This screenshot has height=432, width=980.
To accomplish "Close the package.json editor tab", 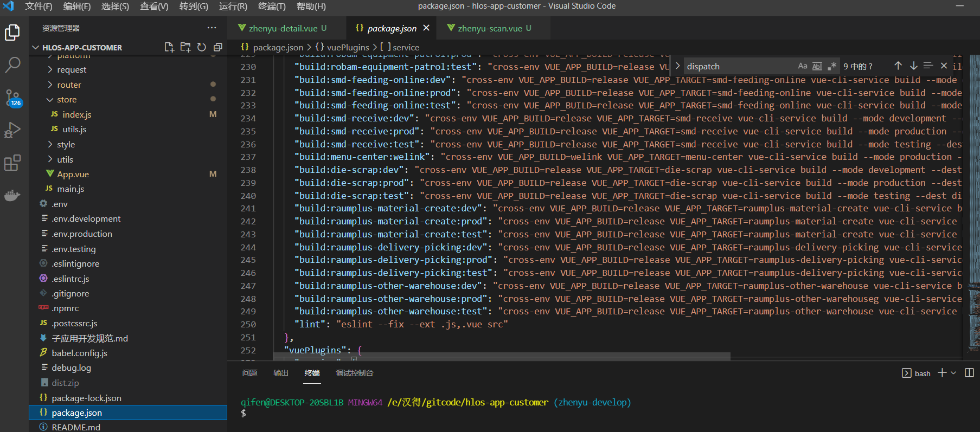I will [426, 28].
